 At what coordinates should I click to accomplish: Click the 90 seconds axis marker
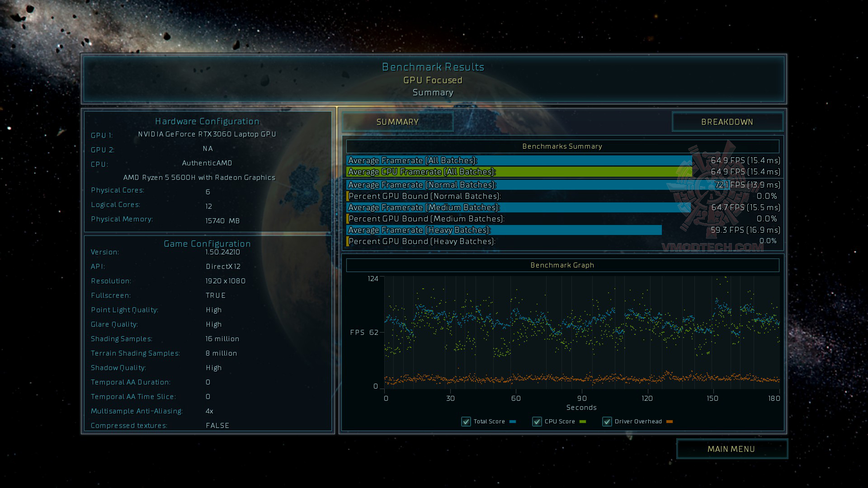pos(582,399)
